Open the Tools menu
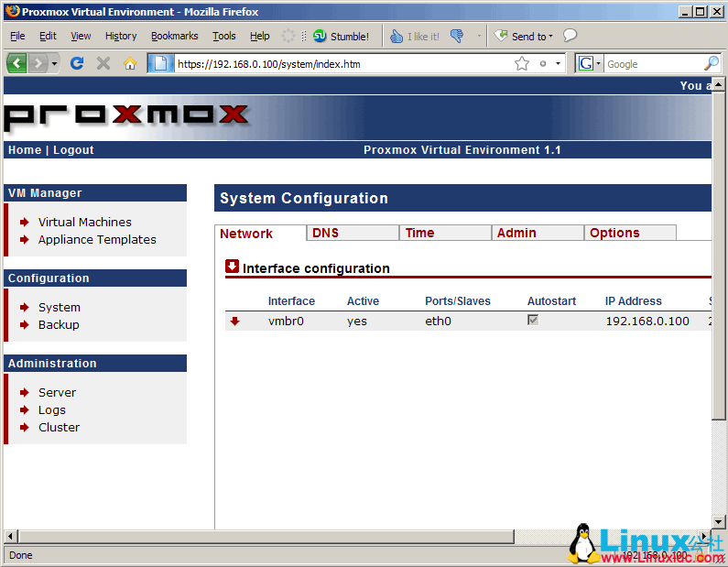728x567 pixels. pos(224,36)
